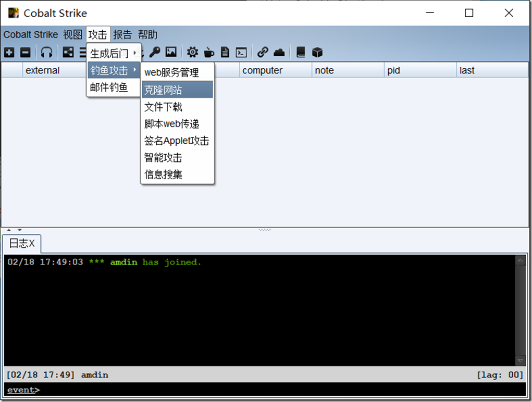Click the coffee cup Java applet icon
This screenshot has height=402, width=532.
(209, 53)
